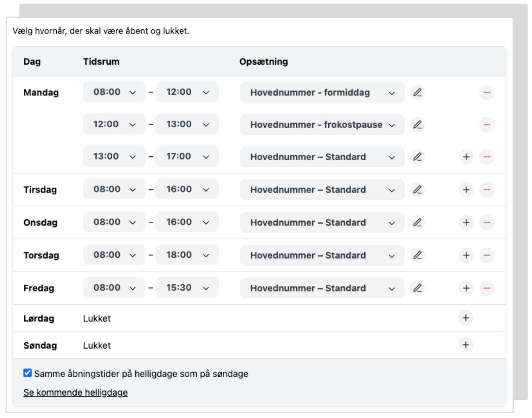Edit Torsdag's setup with the pencil
This screenshot has width=532, height=418.
[x=417, y=255]
